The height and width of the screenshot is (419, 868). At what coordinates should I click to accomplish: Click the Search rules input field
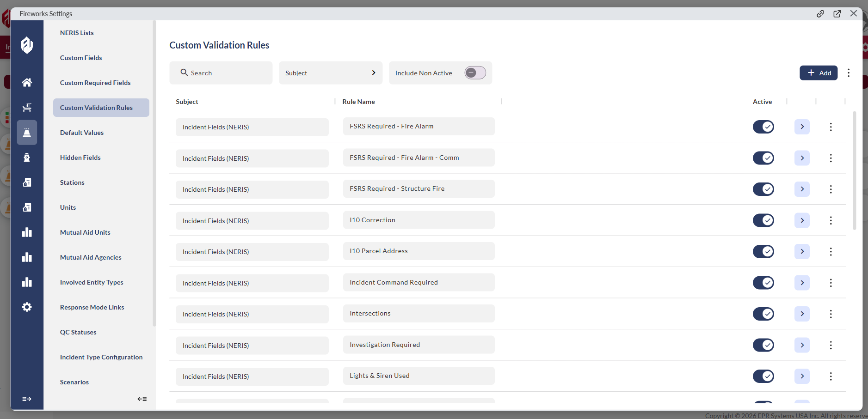(221, 73)
